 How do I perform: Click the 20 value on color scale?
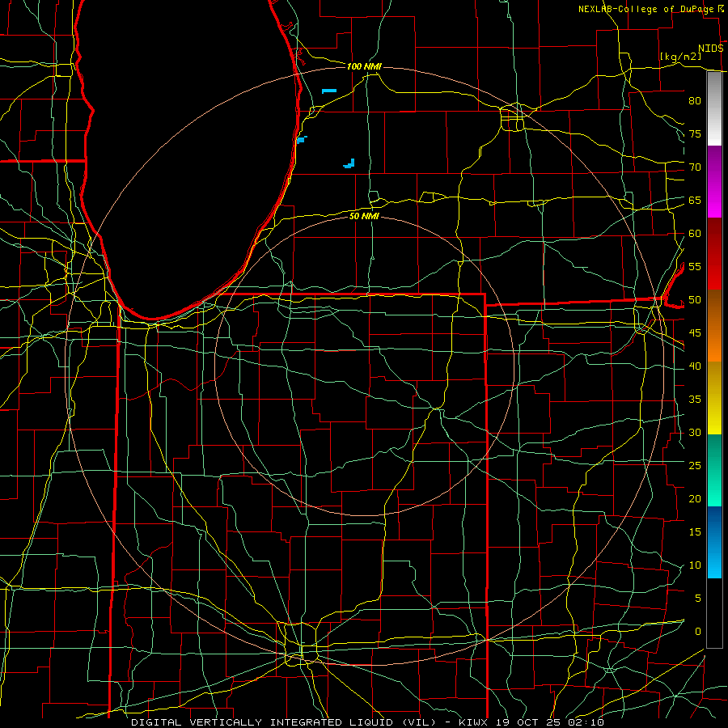point(695,498)
